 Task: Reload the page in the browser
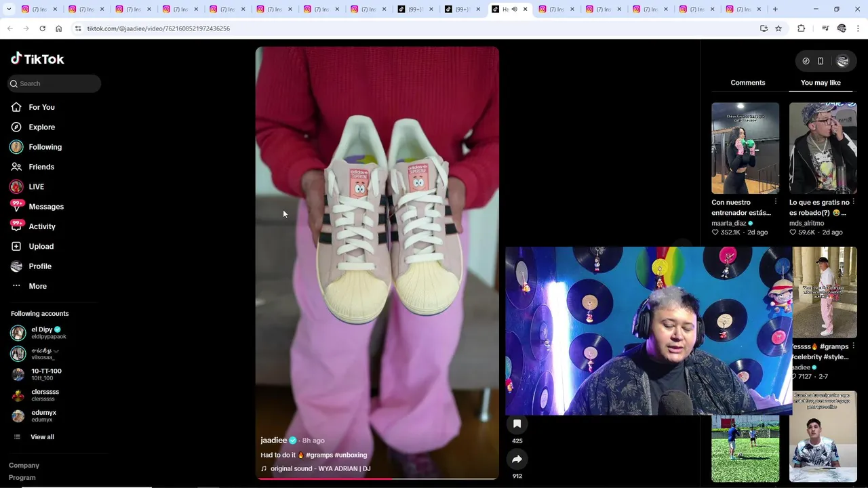[x=42, y=28]
